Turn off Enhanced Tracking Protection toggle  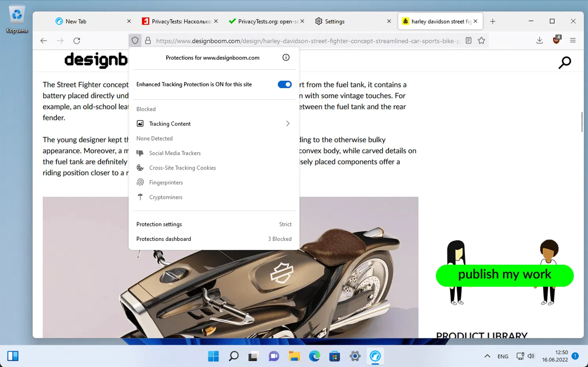coord(285,84)
